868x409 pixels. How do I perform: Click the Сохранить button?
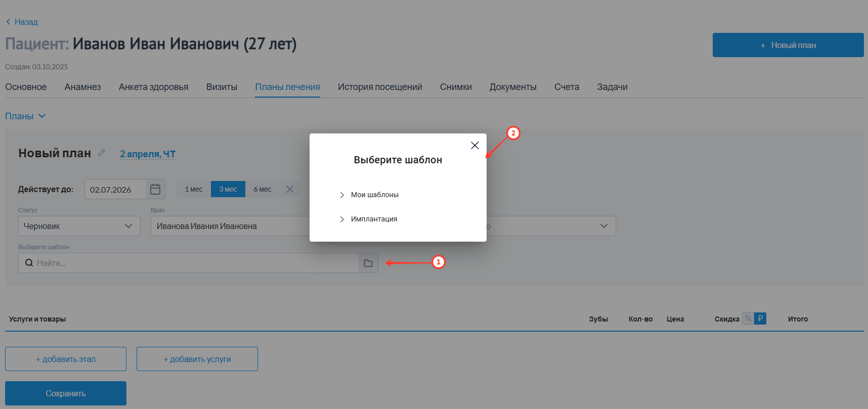[x=66, y=393]
